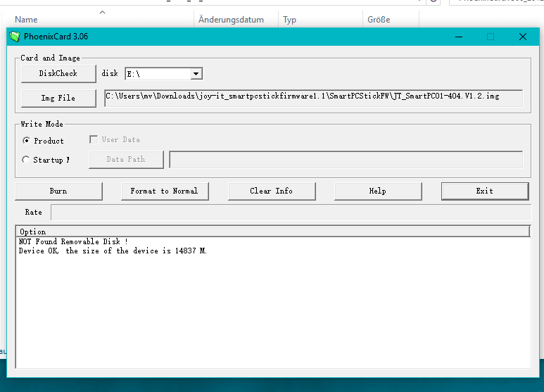Close the PhoenixCard window
544x392 pixels.
click(x=523, y=37)
